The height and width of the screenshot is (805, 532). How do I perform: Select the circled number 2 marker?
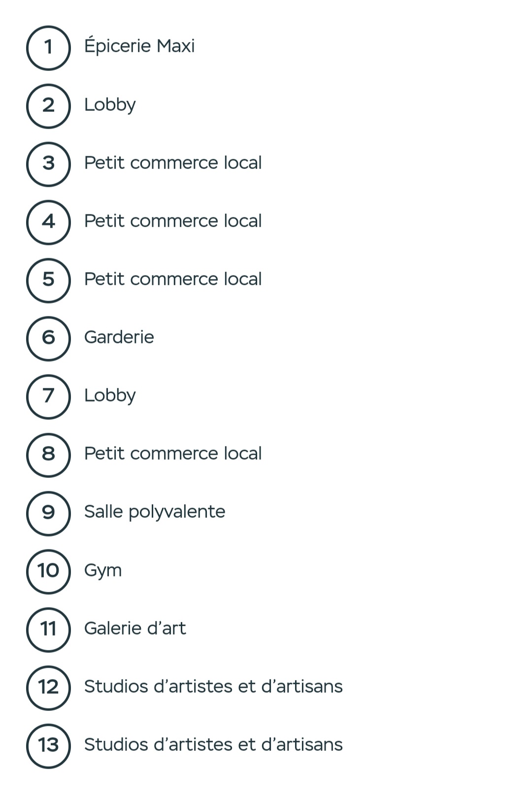pos(48,106)
